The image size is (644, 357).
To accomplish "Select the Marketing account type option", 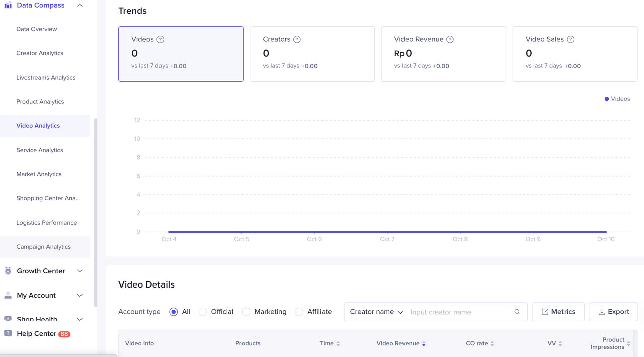I will (x=246, y=312).
